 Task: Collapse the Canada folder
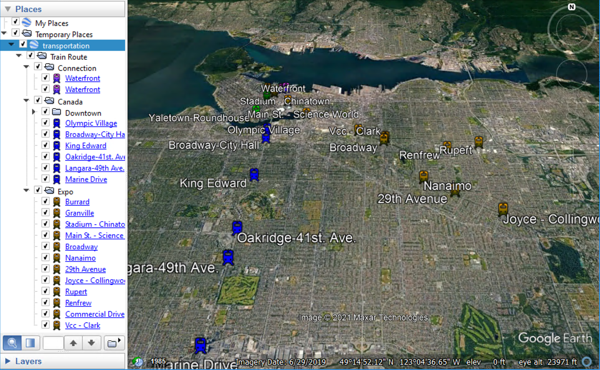(x=26, y=101)
